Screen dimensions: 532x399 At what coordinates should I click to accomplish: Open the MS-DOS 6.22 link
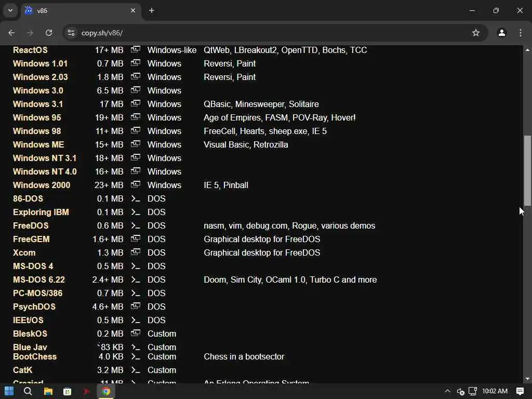tap(38, 280)
